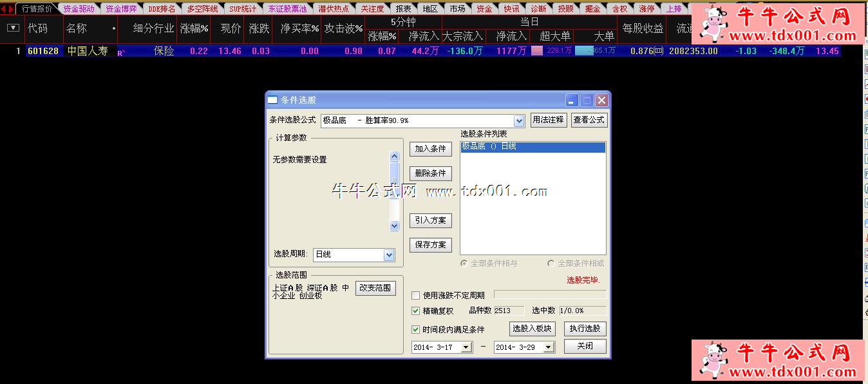This screenshot has width=868, height=384.
Task: Open the 市场 tab
Action: (457, 8)
